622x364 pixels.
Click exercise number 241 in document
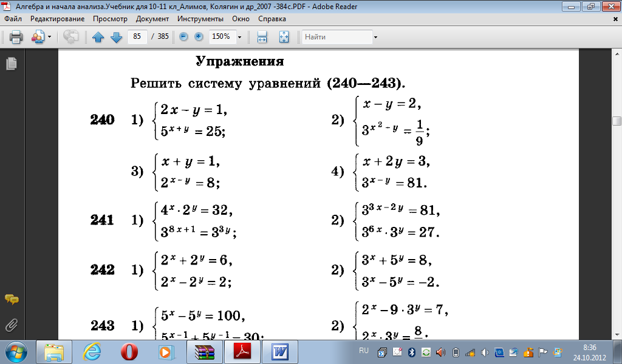pos(102,220)
